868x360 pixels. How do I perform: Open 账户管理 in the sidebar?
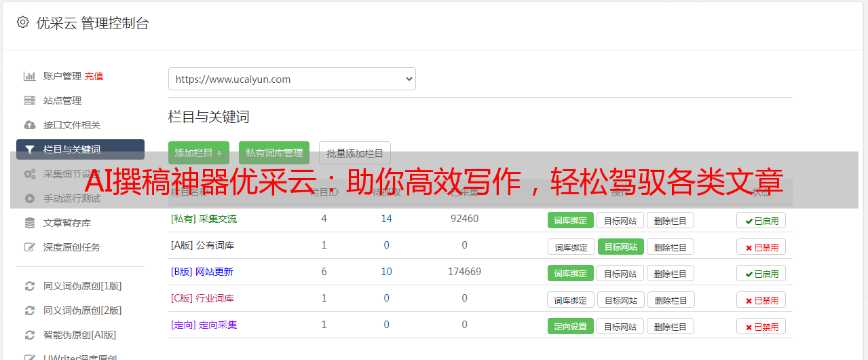pyautogui.click(x=62, y=76)
